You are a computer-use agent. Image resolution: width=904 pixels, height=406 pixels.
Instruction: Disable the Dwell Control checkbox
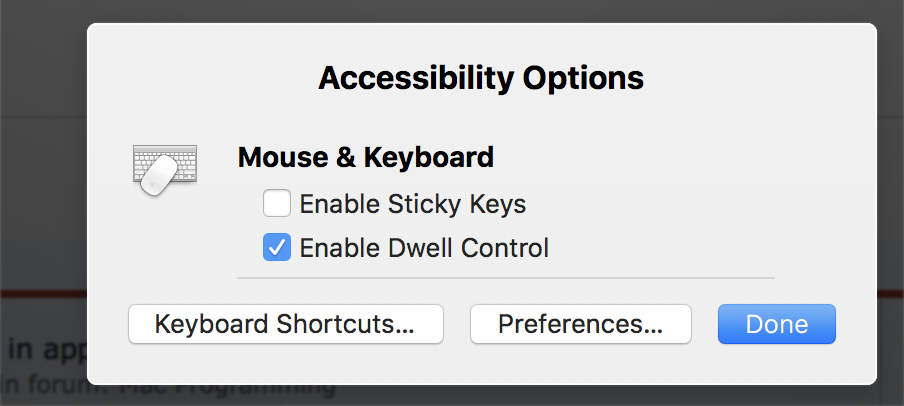coord(277,247)
